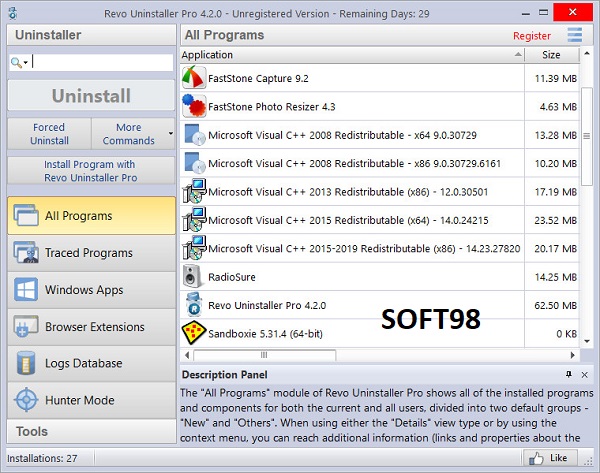Click the thumbs-up Like icon
Screen dimensions: 600x473
536,458
